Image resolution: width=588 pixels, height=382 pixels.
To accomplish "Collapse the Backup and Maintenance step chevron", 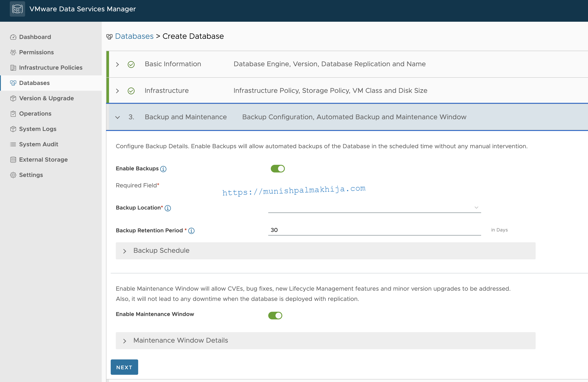I will [118, 117].
